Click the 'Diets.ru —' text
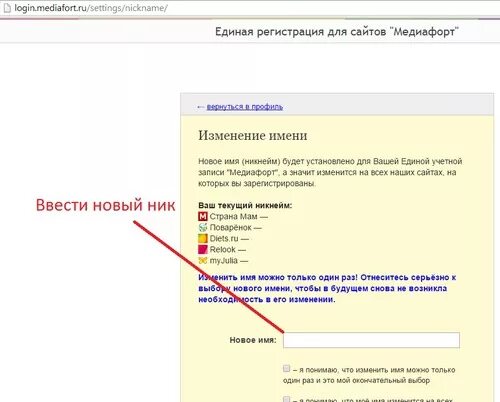Screen dimensions: 500x402 pos(229,239)
